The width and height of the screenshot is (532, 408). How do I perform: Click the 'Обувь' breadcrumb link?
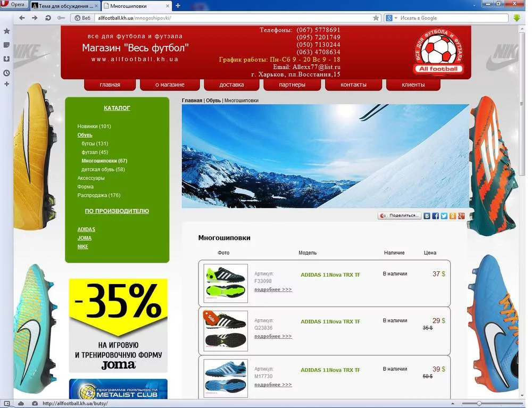click(x=213, y=101)
